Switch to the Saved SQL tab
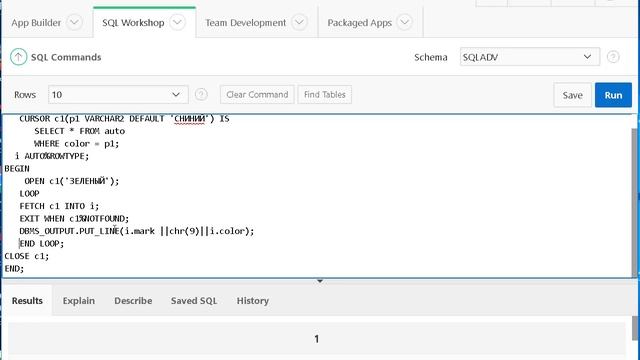 point(194,301)
